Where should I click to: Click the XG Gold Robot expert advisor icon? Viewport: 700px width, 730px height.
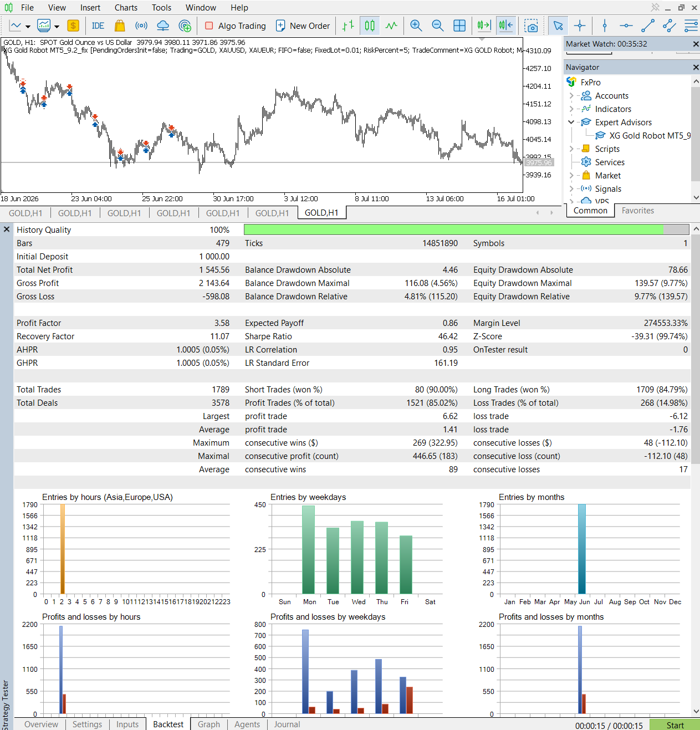click(x=600, y=135)
